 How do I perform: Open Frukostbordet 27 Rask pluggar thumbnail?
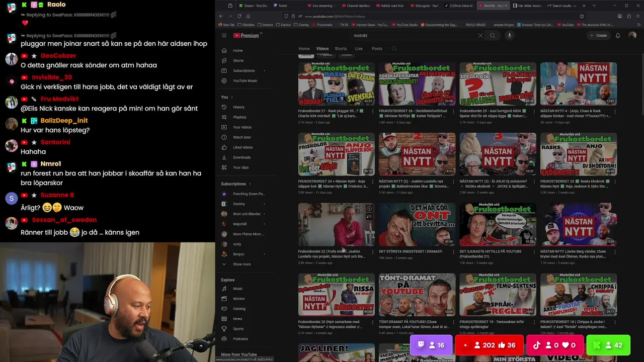(337, 83)
